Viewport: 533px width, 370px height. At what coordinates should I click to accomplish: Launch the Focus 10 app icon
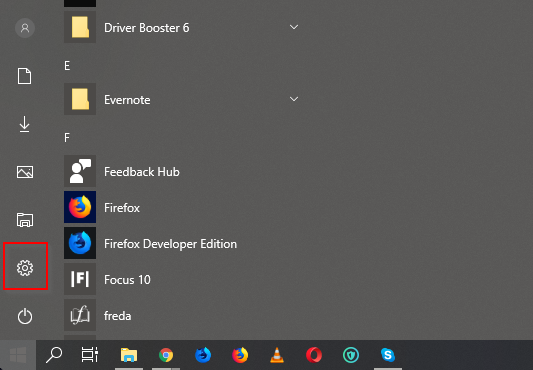pos(80,279)
